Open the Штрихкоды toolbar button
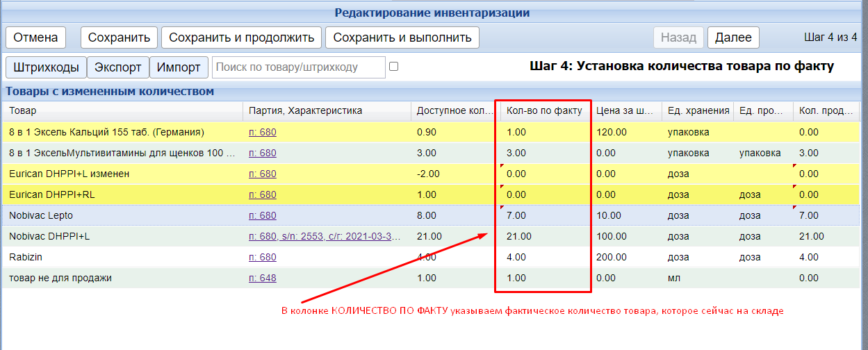Screen dimensions: 868x350 coord(46,67)
